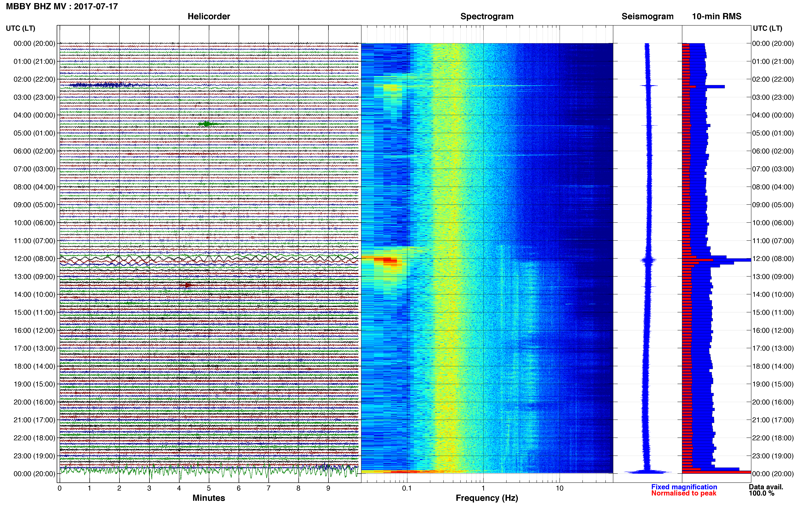Click right time label 03:00 (23:00)
Screen dimensions: 812x508
pos(773,97)
